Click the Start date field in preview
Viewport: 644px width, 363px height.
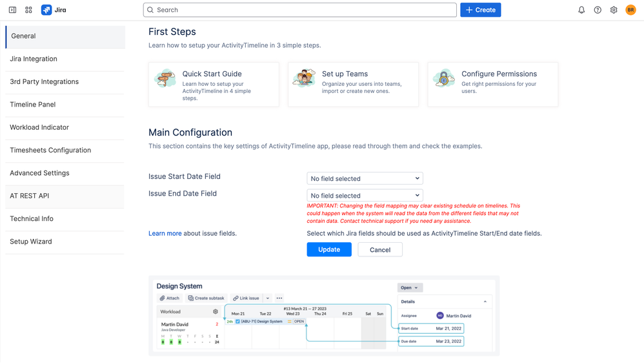click(x=431, y=329)
